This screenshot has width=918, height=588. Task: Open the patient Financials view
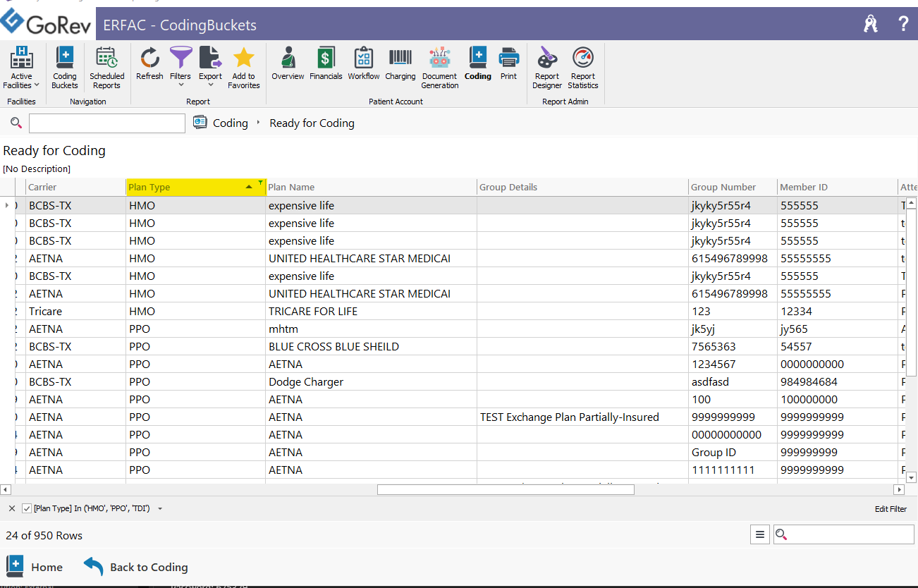(325, 63)
